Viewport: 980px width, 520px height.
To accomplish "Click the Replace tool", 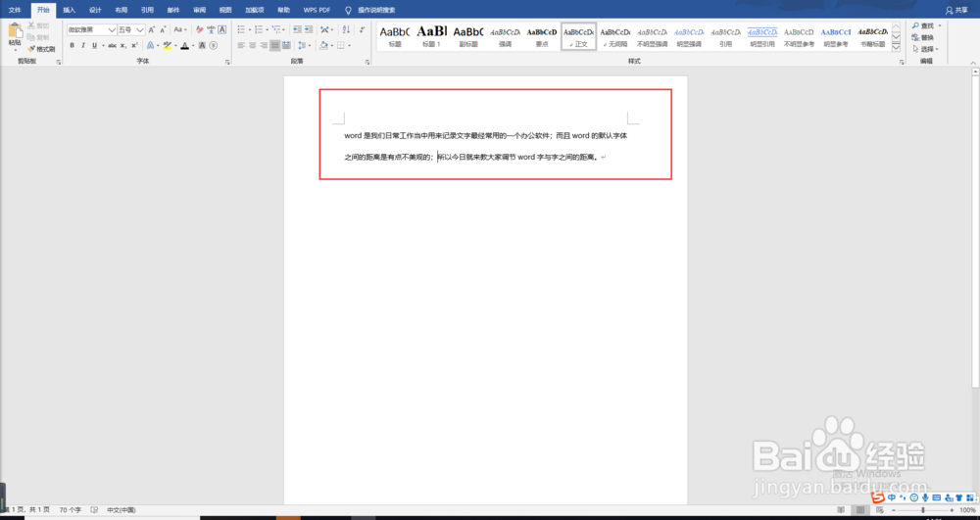I will 922,37.
